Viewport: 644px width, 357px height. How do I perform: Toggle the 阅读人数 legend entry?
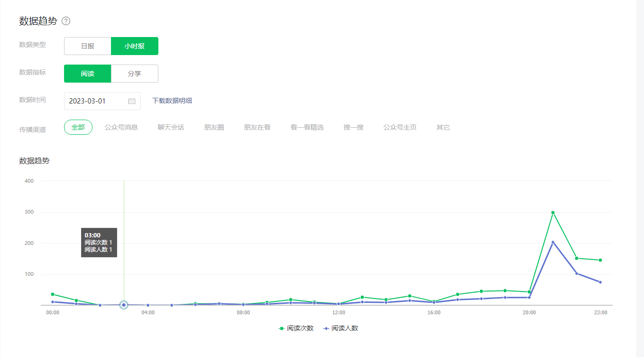[340, 328]
